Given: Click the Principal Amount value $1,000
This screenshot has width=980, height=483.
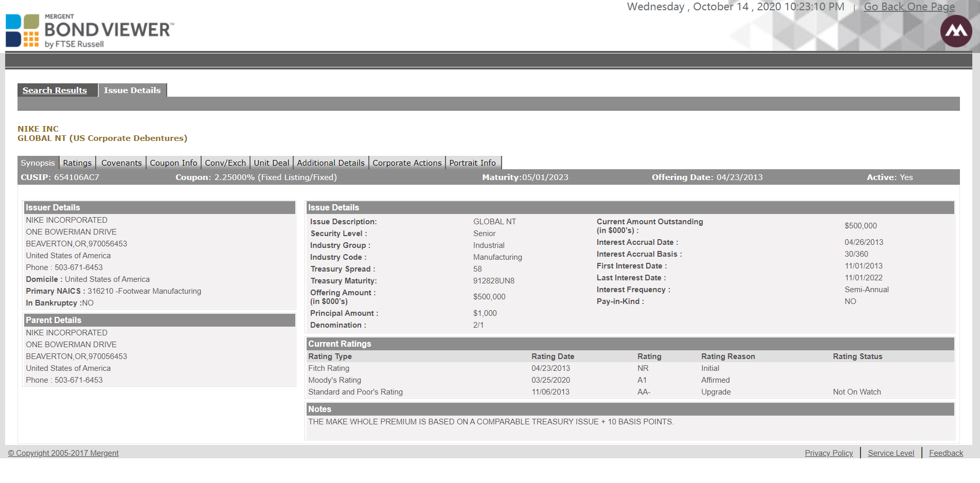Looking at the screenshot, I should click(485, 313).
